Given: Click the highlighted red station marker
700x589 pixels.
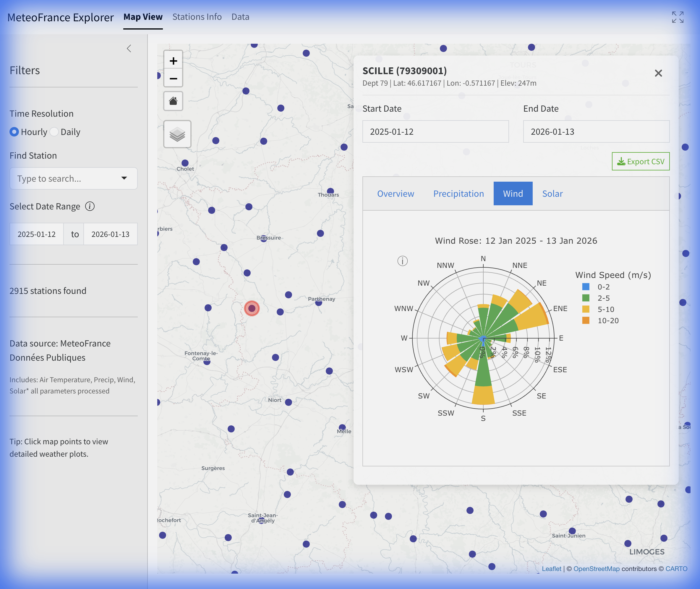Looking at the screenshot, I should pos(252,308).
